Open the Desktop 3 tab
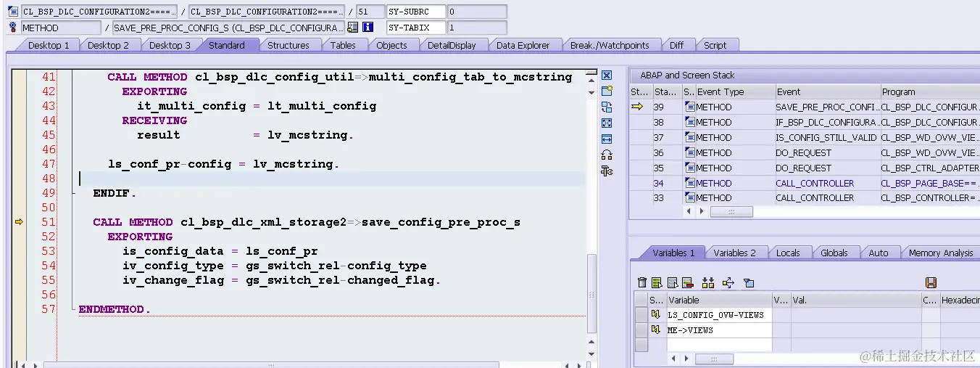 170,45
